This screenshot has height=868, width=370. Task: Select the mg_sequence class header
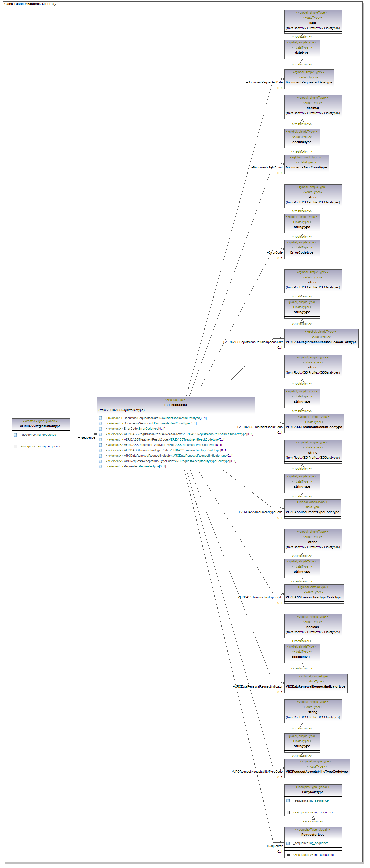tap(175, 405)
